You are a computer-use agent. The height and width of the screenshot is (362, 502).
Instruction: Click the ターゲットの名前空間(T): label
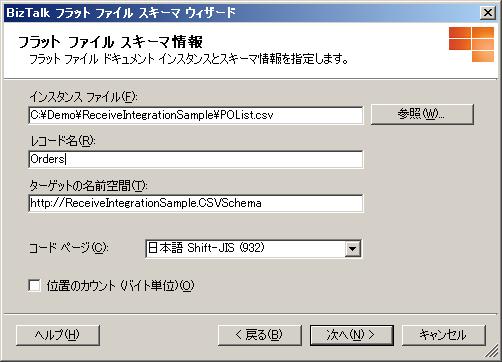coord(88,185)
